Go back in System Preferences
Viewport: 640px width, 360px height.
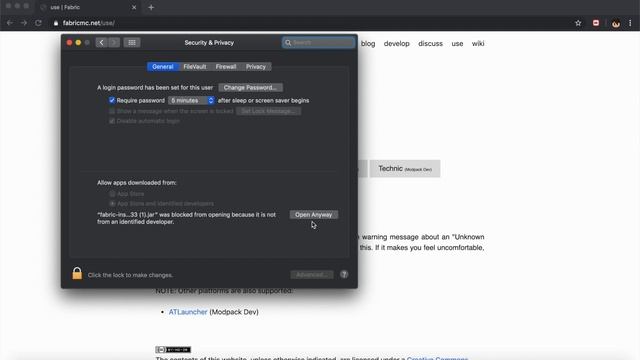tap(101, 42)
